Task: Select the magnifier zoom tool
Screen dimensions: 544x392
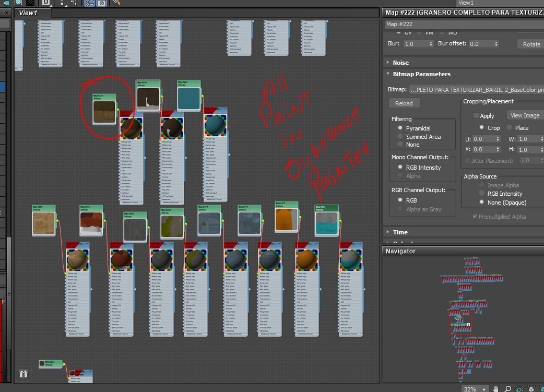Action: tap(507, 388)
